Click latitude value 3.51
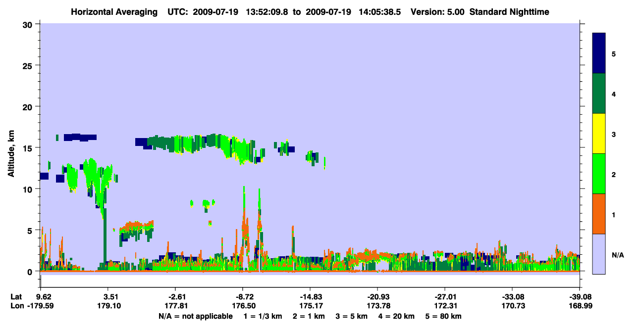644x330 pixels. coord(110,297)
